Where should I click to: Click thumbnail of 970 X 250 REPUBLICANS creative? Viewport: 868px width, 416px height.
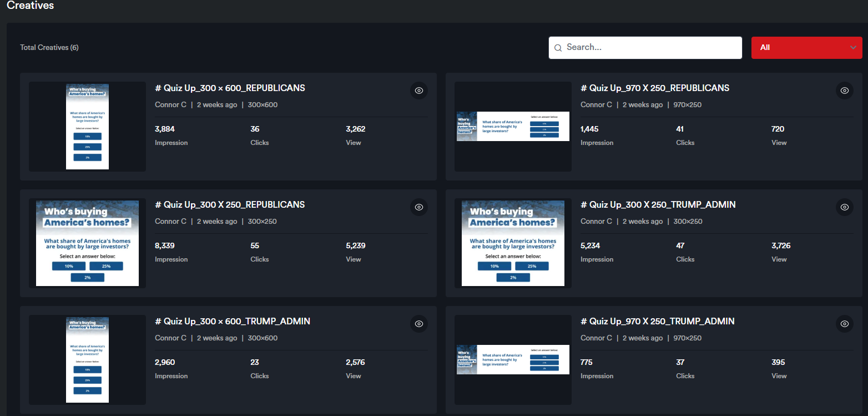tap(513, 127)
